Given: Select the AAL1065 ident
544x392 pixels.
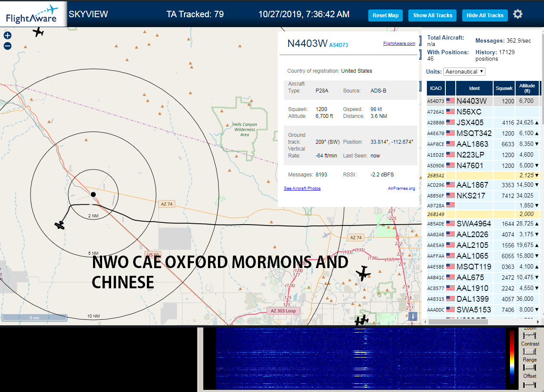Looking at the screenshot, I should 473,256.
